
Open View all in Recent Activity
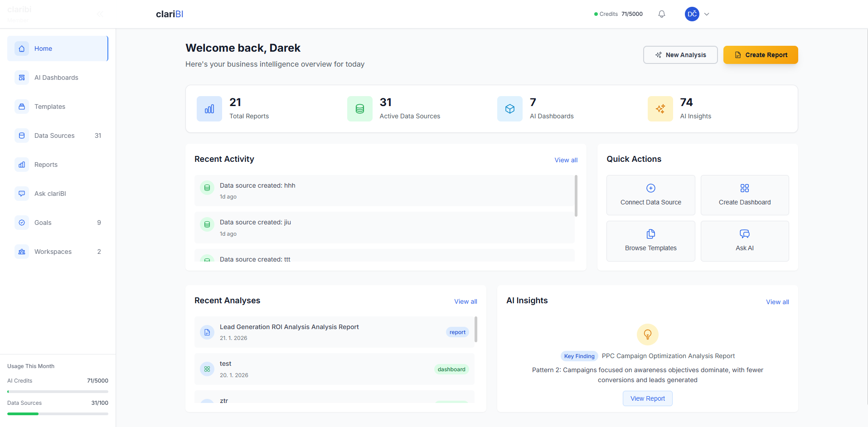566,160
